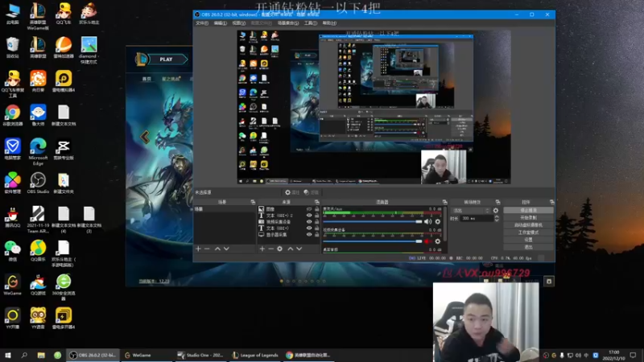Screen dimensions: 644x362
Task: Click the 停止推流 stop streaming button
Action: tap(528, 210)
